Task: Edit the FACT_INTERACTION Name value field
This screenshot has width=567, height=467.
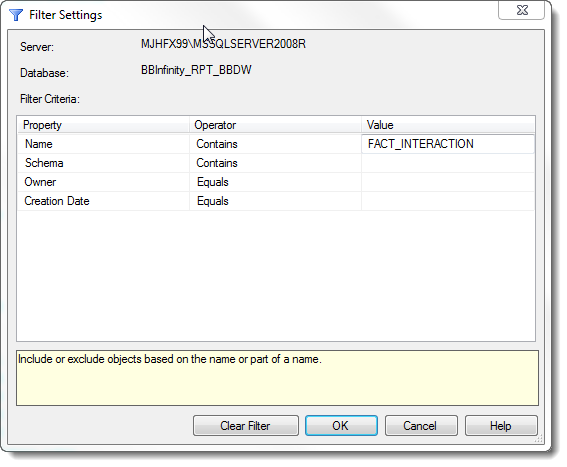Action: pyautogui.click(x=448, y=144)
